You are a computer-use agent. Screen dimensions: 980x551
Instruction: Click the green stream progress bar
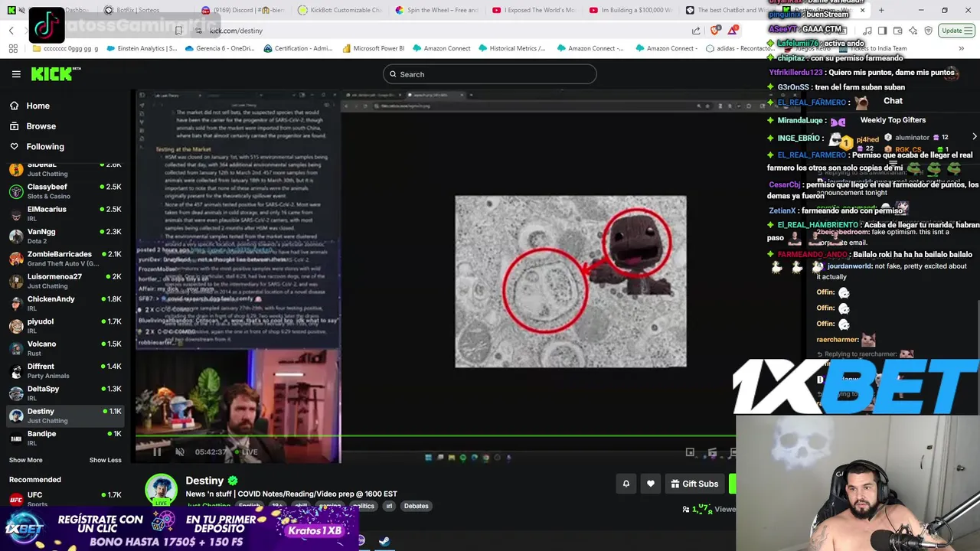[436, 436]
